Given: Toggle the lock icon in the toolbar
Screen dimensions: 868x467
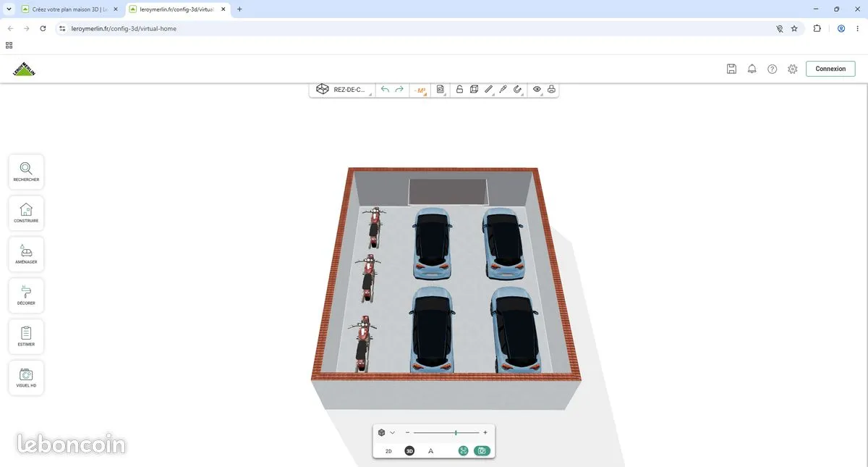Looking at the screenshot, I should [x=459, y=90].
